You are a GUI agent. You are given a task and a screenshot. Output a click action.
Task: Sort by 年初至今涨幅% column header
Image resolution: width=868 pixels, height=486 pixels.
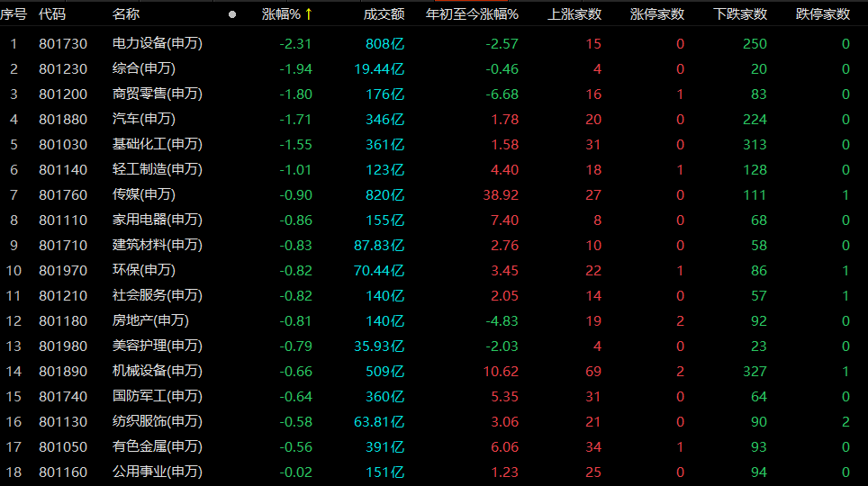click(x=472, y=14)
